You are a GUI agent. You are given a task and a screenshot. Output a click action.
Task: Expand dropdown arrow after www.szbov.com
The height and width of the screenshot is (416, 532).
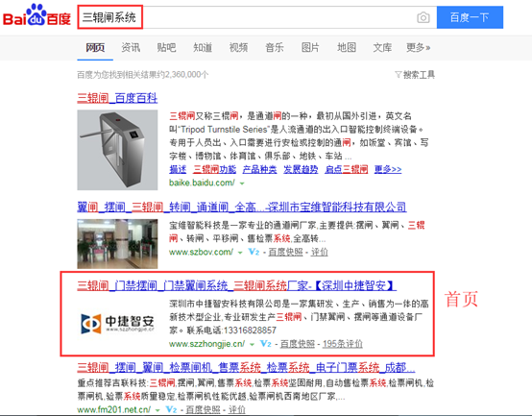[240, 253]
